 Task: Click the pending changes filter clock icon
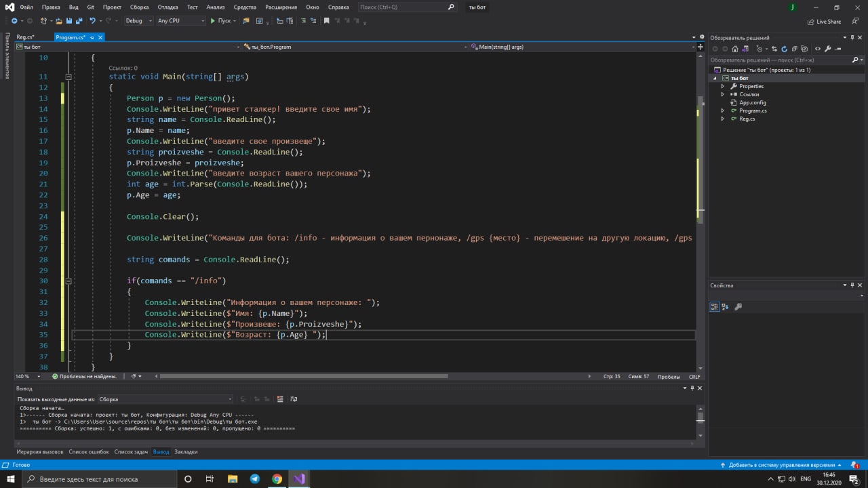coord(759,49)
